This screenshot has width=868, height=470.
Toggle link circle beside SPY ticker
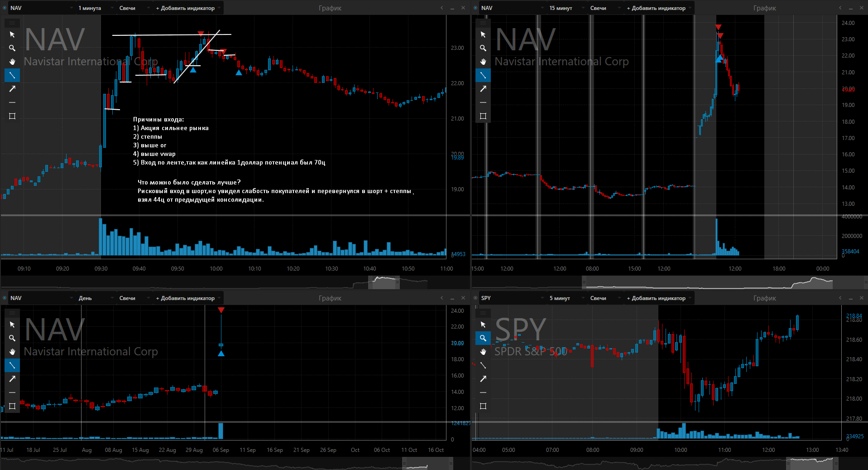tap(475, 298)
